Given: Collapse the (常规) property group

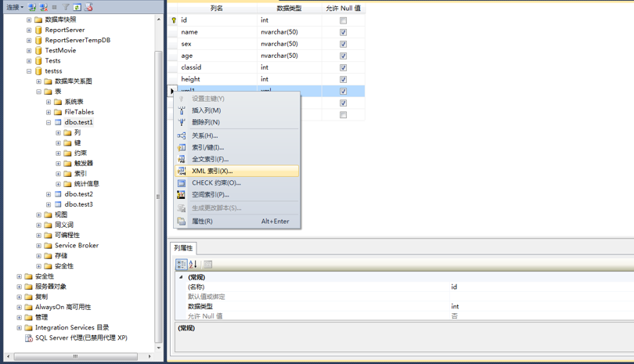Looking at the screenshot, I should click(x=181, y=277).
